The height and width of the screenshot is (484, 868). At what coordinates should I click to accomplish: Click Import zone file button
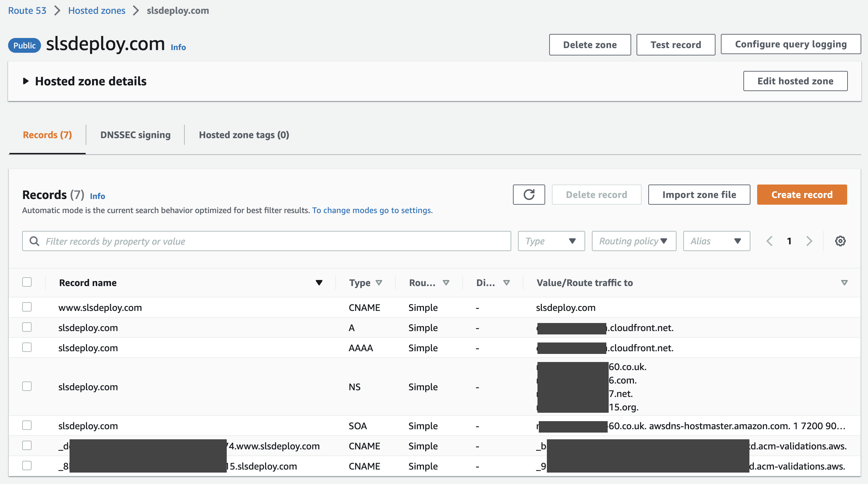coord(699,195)
